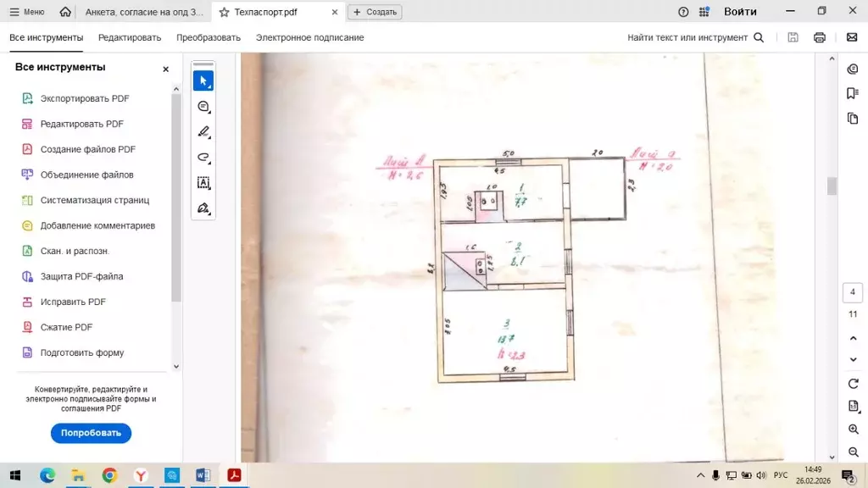Open page display options menu

click(x=853, y=407)
